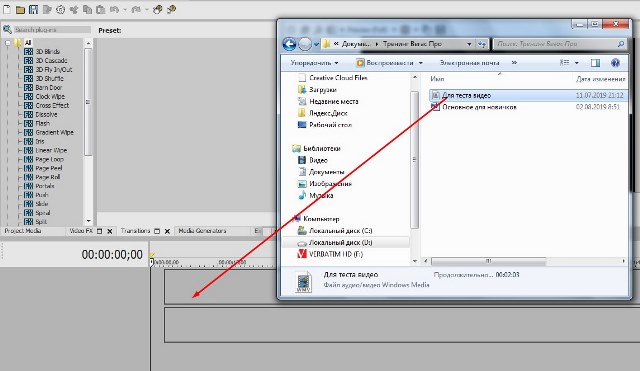Click the Documents breadcrumb arrow
Screen dimensions: 640x371
point(376,44)
